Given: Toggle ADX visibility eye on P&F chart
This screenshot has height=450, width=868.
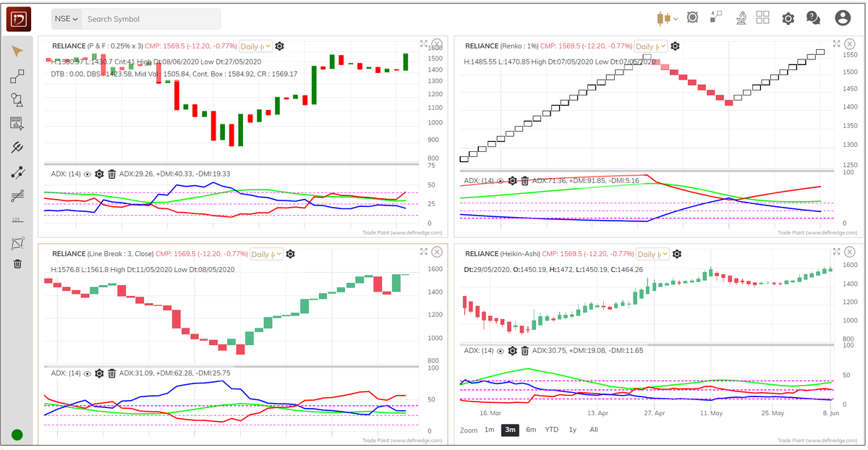Looking at the screenshot, I should 87,174.
